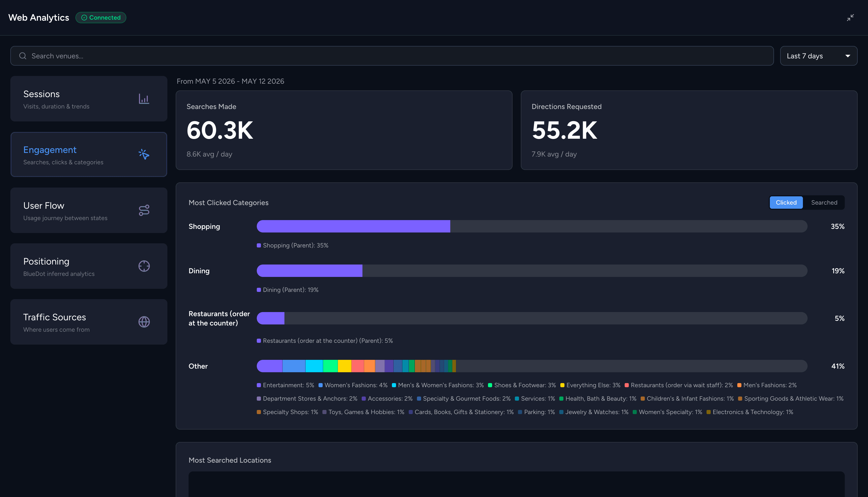Click "Specialty & Gourmet Foods: 2%" text

[x=467, y=399]
